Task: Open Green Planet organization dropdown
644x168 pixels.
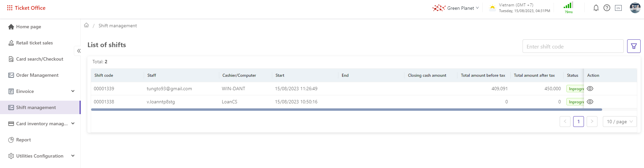Action: coord(456,8)
